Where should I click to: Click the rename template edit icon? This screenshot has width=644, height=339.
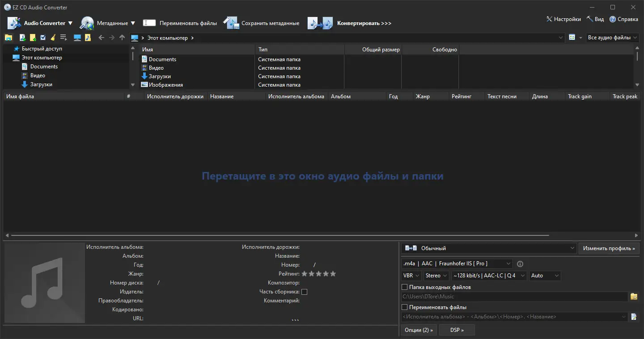pos(634,317)
